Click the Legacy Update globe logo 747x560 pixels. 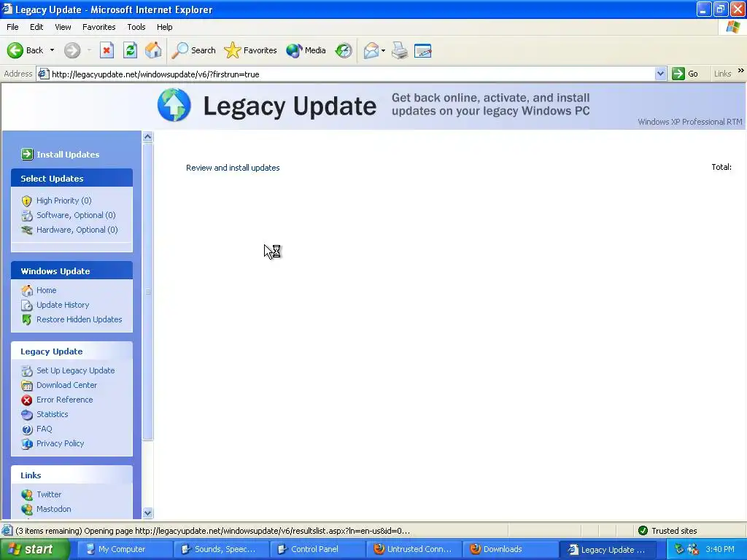pos(174,105)
